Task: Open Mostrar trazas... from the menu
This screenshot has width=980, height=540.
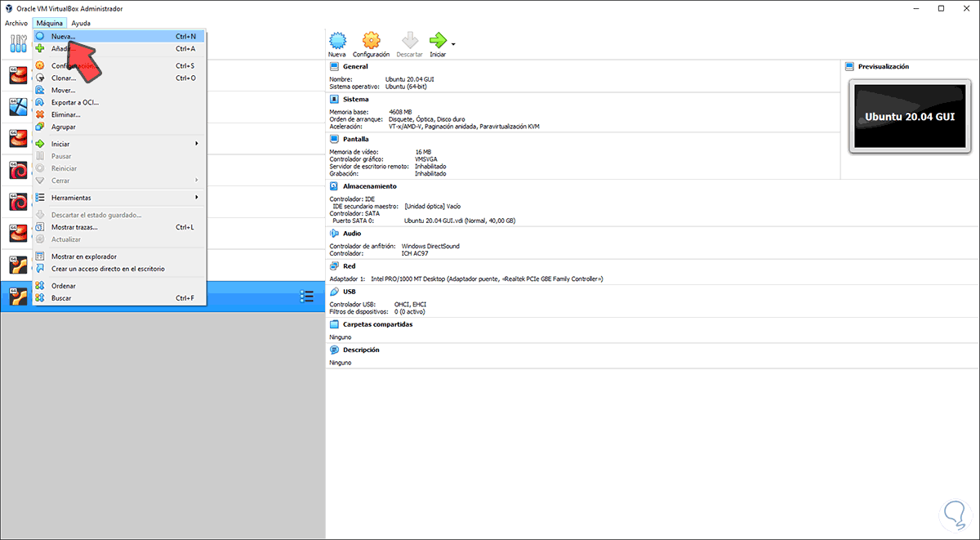Action: point(119,227)
